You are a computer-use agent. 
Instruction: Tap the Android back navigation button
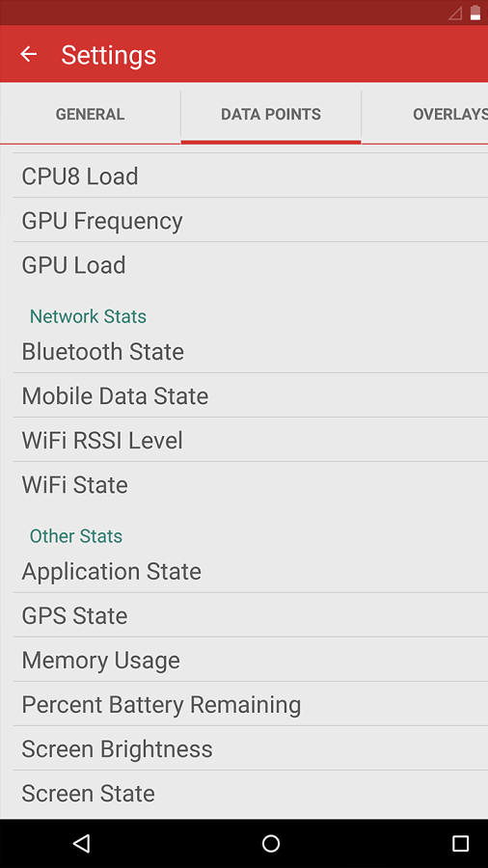click(x=81, y=843)
